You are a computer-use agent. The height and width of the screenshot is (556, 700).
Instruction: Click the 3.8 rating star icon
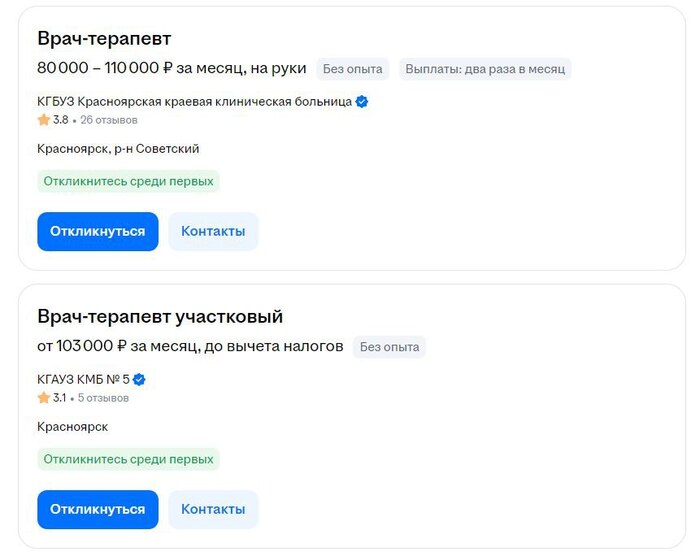tap(44, 120)
